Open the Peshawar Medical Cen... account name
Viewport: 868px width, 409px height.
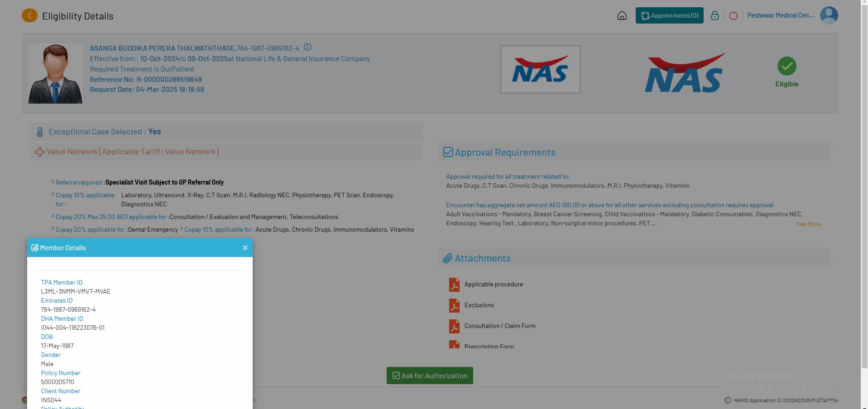click(x=781, y=15)
